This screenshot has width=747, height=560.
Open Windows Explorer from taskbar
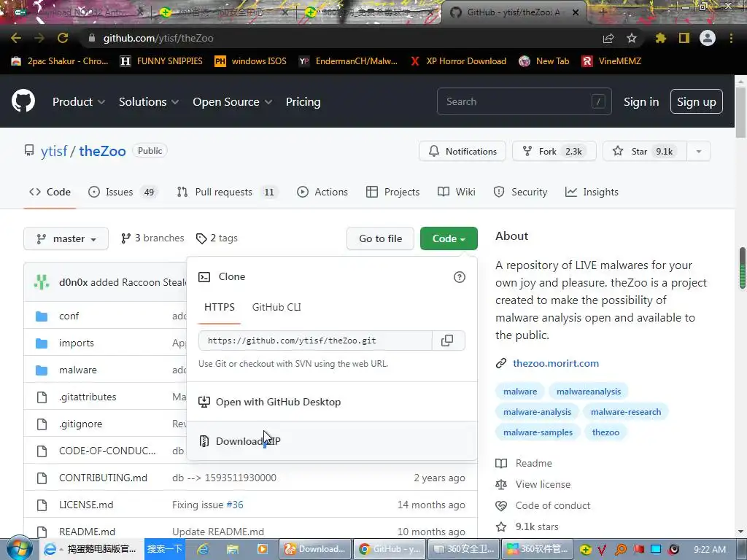(x=233, y=549)
